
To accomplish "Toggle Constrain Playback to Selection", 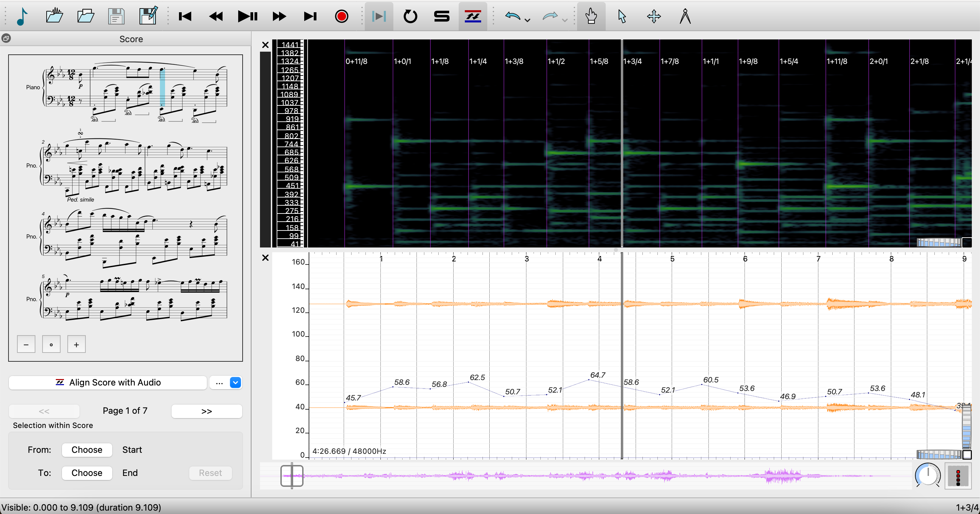I will [x=378, y=16].
